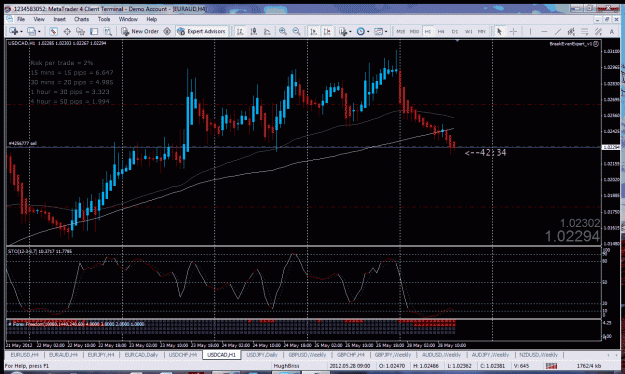Open the Strategy Tester icon

pyautogui.click(x=108, y=31)
